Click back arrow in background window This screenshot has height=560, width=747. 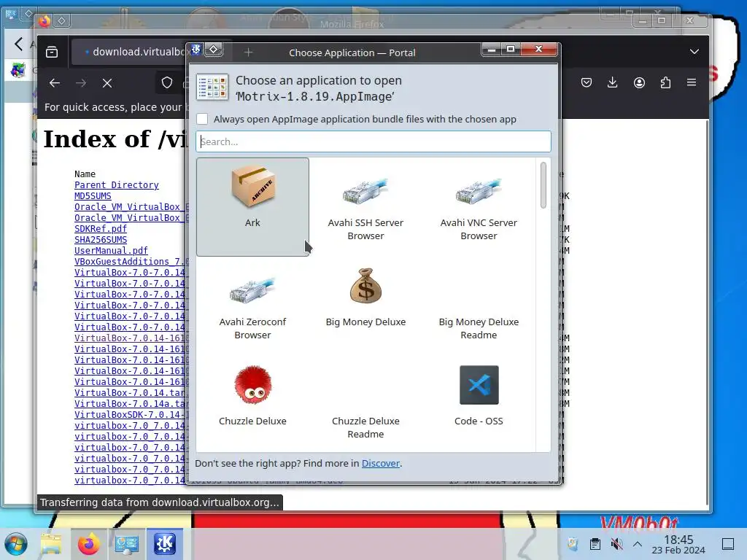[18, 44]
